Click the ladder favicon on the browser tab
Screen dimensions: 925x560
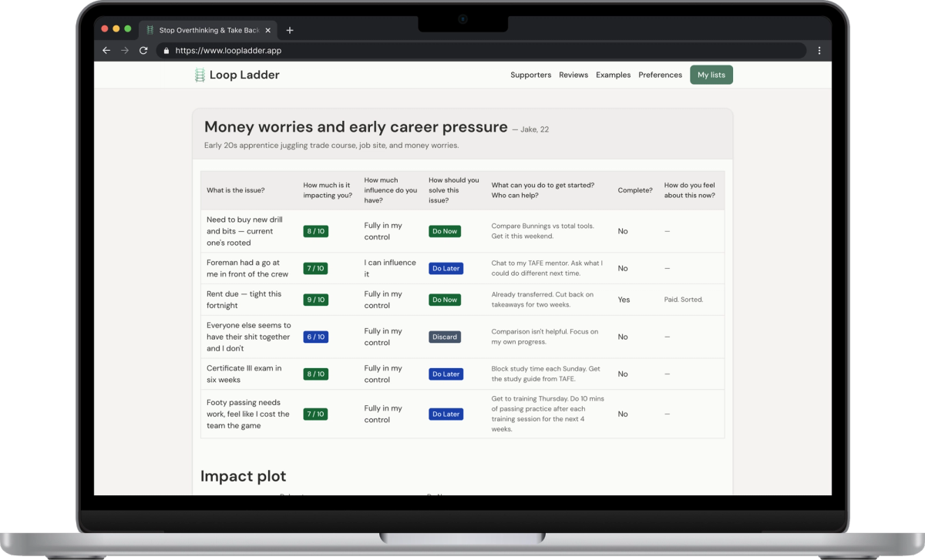coord(150,30)
